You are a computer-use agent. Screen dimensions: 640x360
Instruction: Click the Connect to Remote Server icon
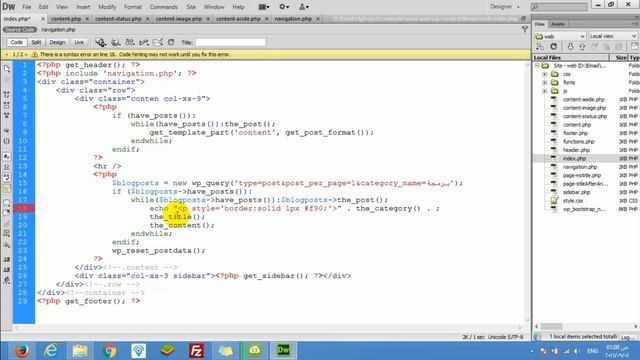coord(540,47)
